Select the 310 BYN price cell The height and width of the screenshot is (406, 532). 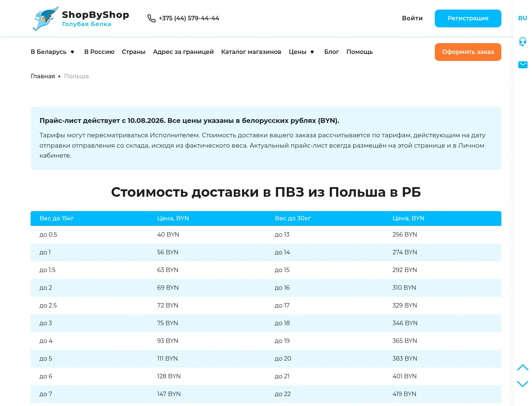click(x=404, y=288)
